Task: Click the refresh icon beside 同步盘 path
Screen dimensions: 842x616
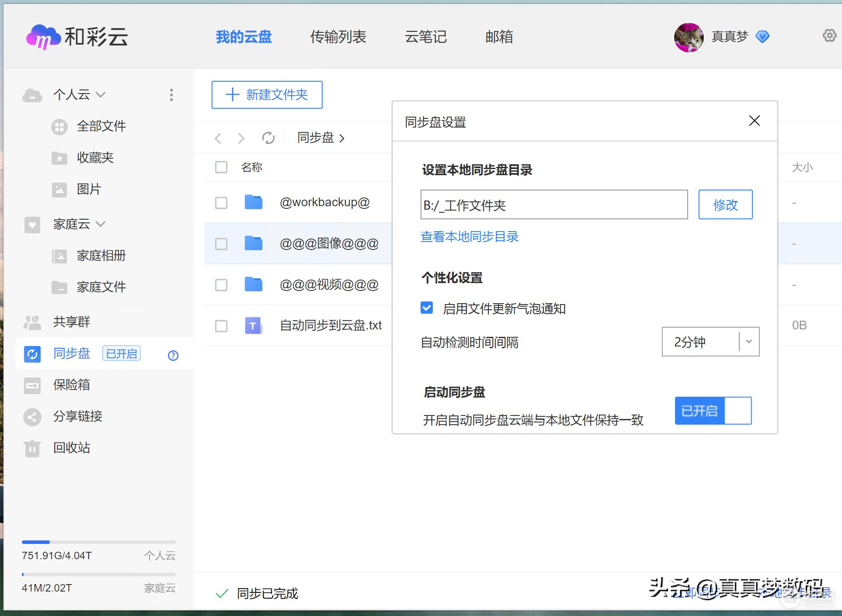Action: tap(268, 138)
